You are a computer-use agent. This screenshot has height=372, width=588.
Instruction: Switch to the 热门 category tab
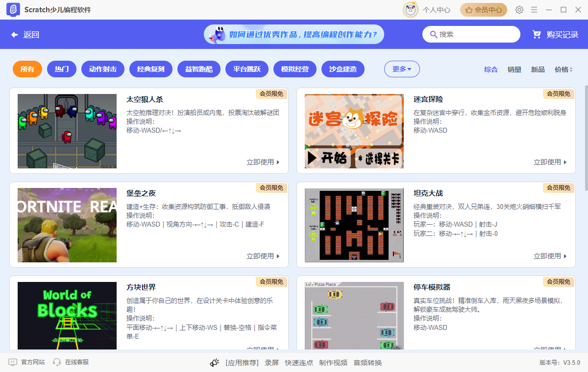pos(62,69)
